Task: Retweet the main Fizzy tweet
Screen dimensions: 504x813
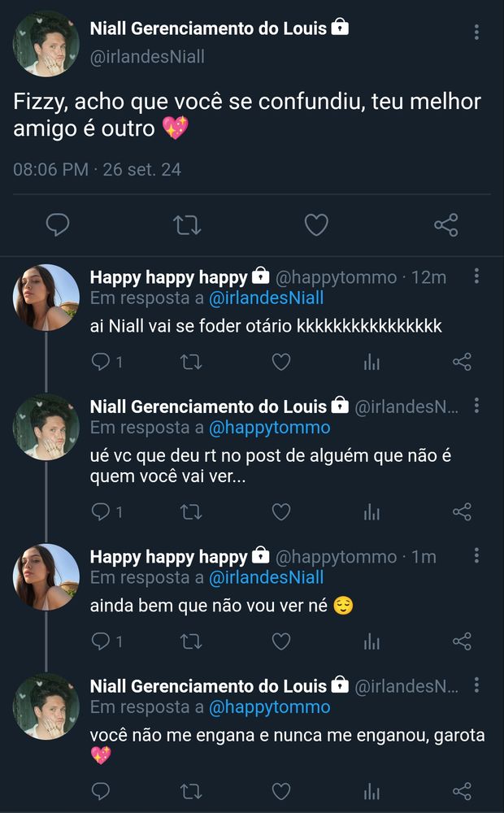Action: 187,224
